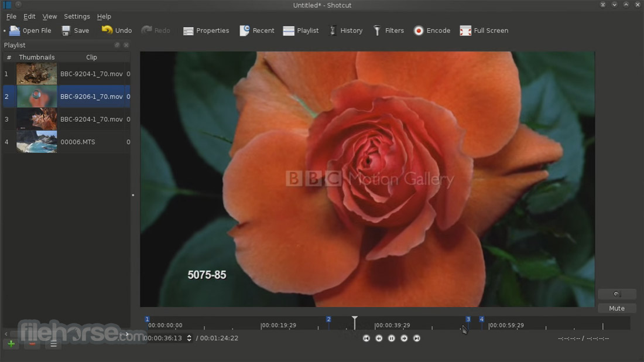
Task: Show the Recent files panel
Action: [256, 30]
